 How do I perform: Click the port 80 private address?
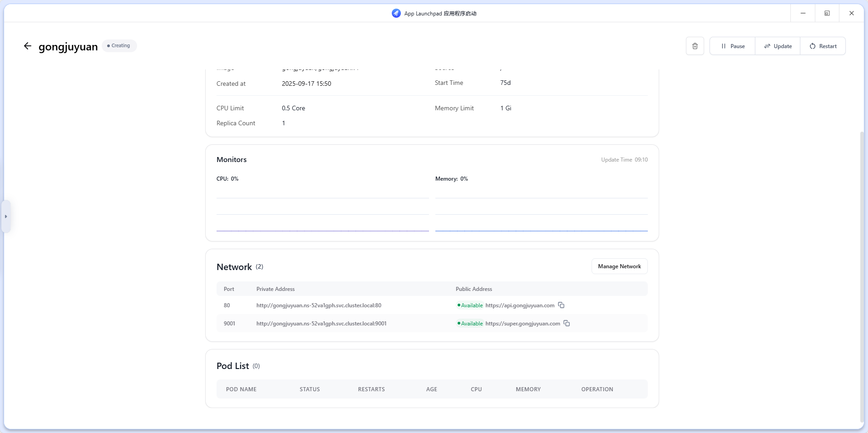pyautogui.click(x=319, y=305)
